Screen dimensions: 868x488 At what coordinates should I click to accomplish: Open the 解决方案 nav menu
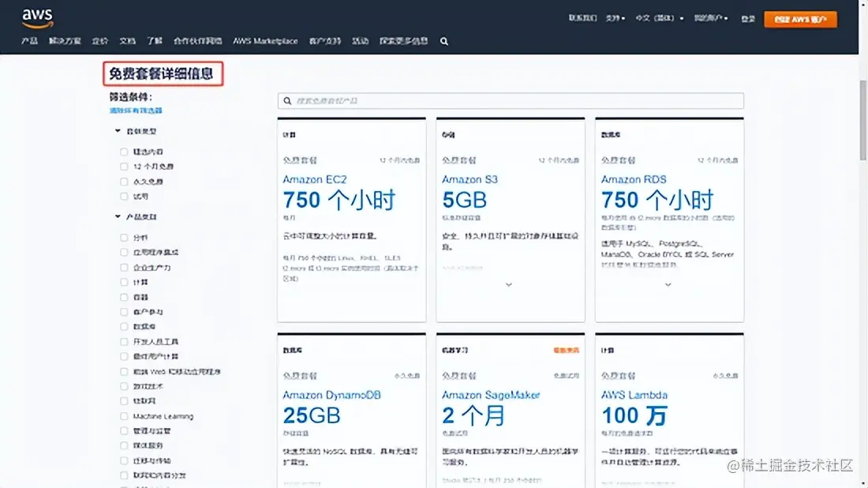65,41
